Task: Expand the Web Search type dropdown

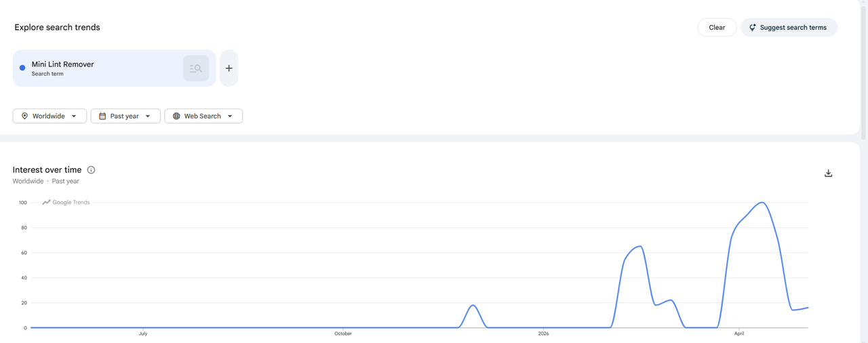Action: click(203, 116)
